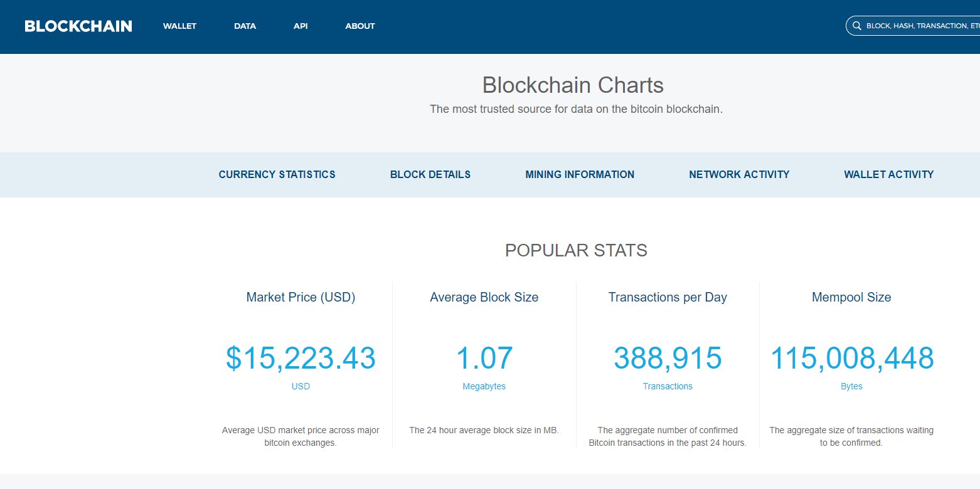
Task: Click the magnifying glass search icon
Action: (x=856, y=26)
